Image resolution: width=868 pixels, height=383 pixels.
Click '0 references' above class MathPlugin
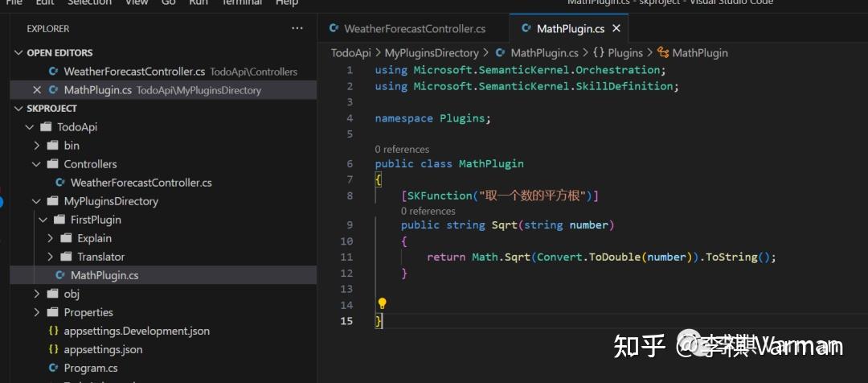402,149
